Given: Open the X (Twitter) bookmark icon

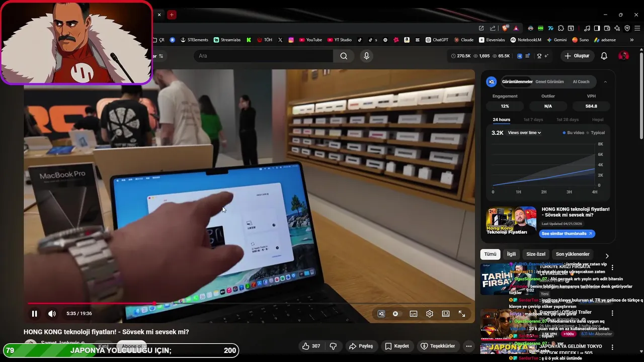Looking at the screenshot, I should pyautogui.click(x=280, y=40).
